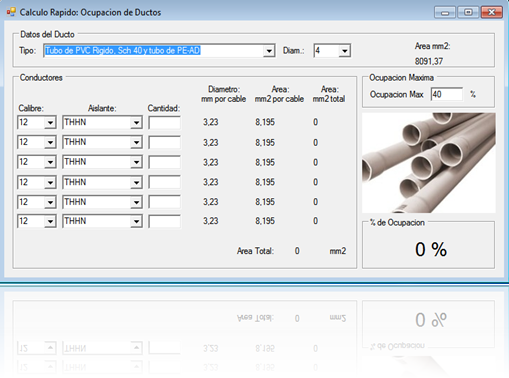Maximize the Calculo Rapido window

[468, 12]
